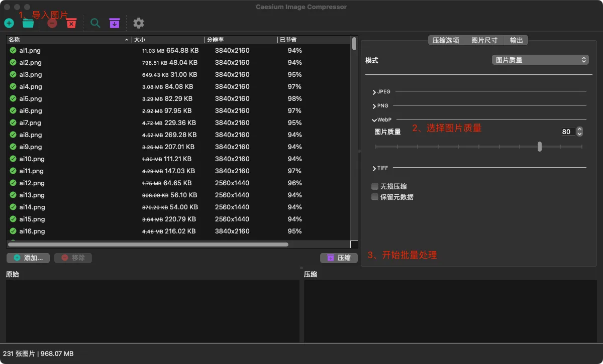Click the 移除 button
The height and width of the screenshot is (364, 603).
[x=73, y=258]
